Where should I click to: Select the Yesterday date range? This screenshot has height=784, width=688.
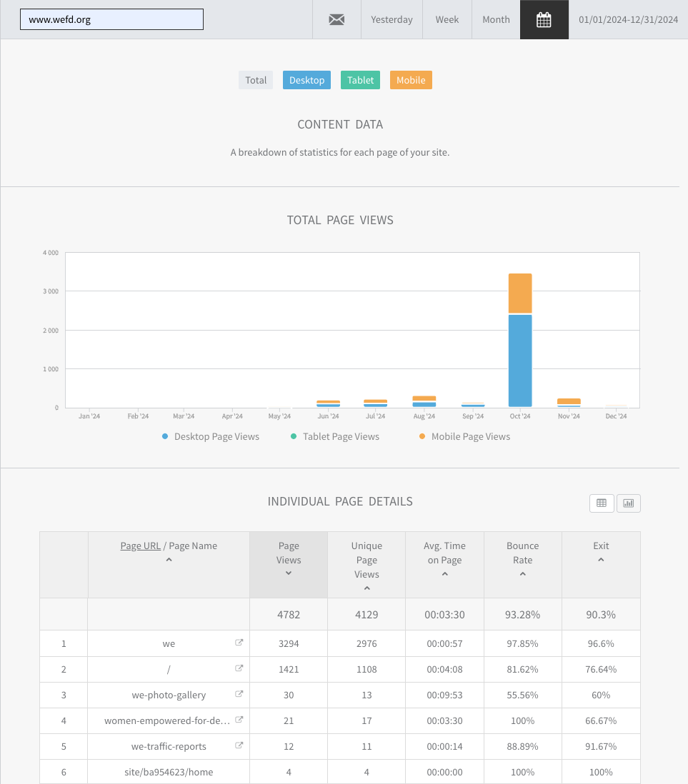392,19
